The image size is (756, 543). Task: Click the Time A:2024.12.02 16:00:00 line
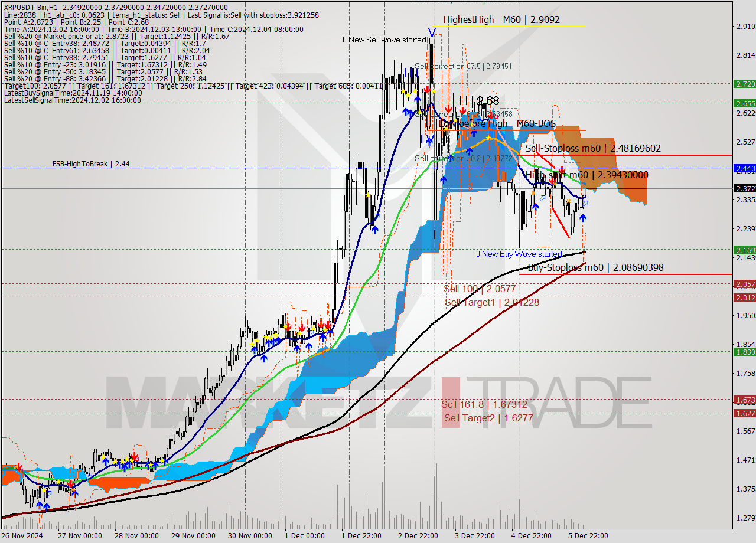pos(154,29)
